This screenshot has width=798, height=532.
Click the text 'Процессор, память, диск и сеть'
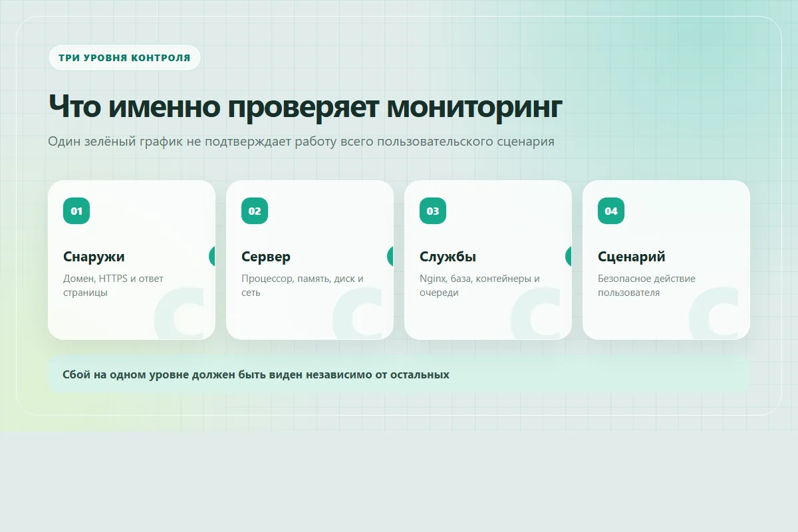tap(303, 285)
